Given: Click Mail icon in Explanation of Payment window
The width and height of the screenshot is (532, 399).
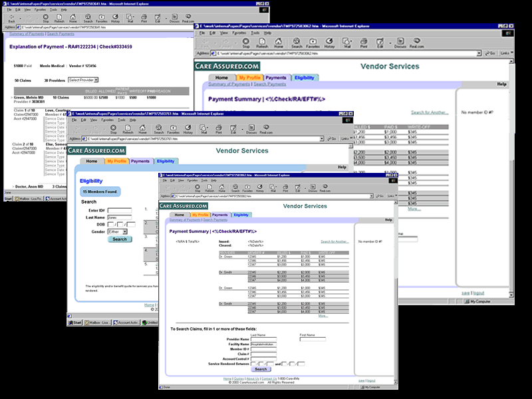Looking at the screenshot, I should [x=130, y=19].
